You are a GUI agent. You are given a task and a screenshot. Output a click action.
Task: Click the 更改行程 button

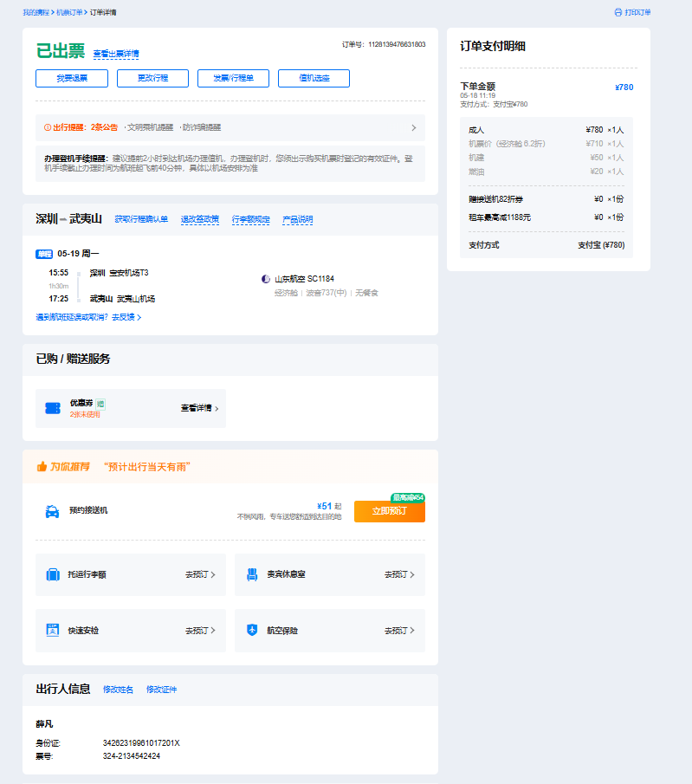click(152, 78)
